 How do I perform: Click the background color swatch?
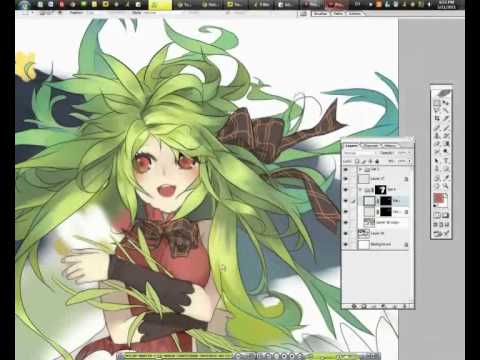(x=446, y=203)
